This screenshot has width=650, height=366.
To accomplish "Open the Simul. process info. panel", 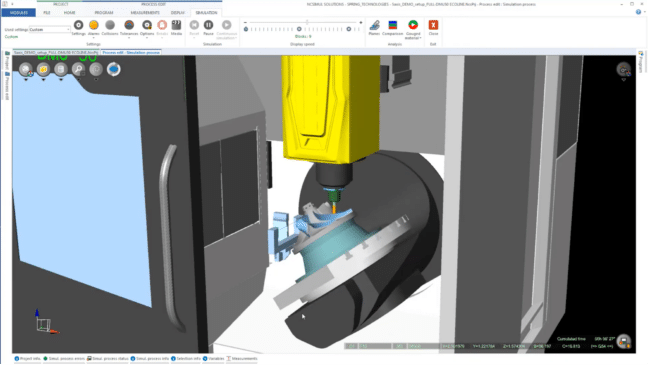I will [x=150, y=359].
